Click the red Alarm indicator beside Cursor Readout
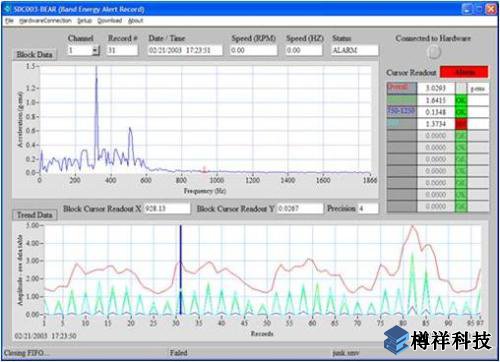The height and width of the screenshot is (362, 500). 464,72
